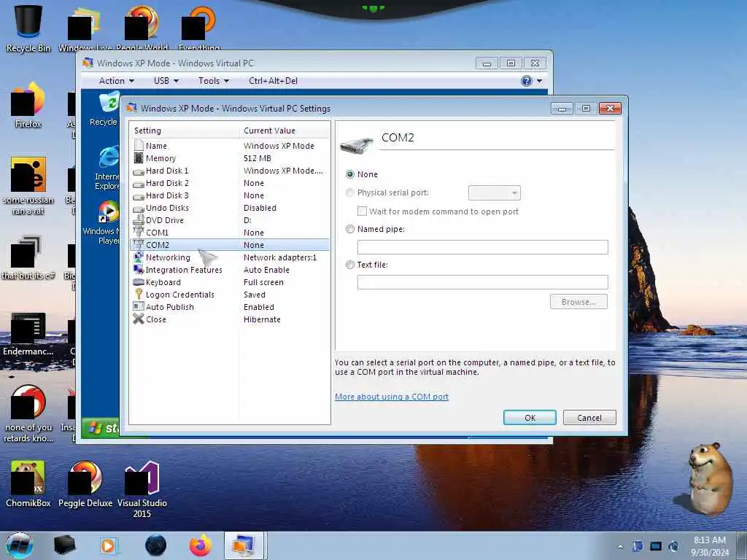Click the Named pipe text field
Viewport: 747px width, 560px height.
pyautogui.click(x=483, y=247)
